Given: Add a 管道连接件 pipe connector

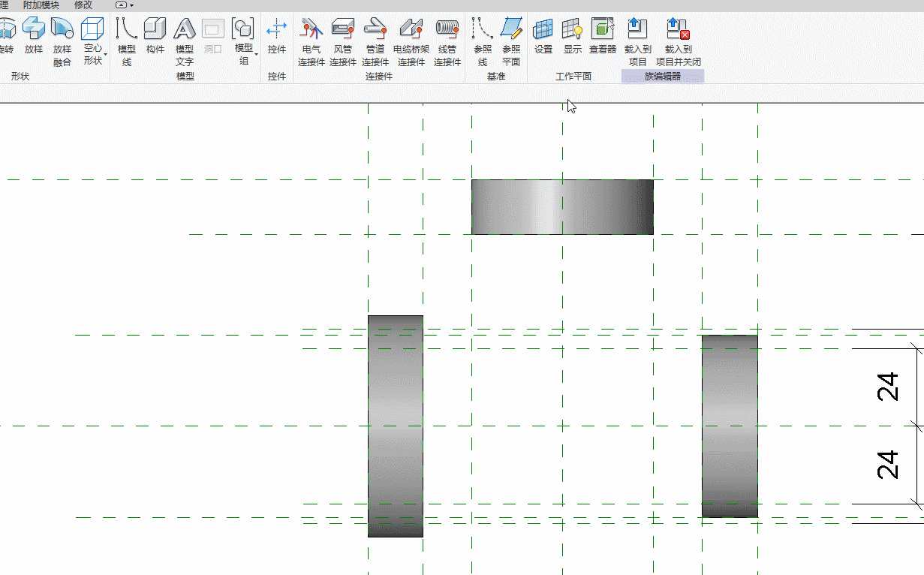Looking at the screenshot, I should tap(375, 42).
